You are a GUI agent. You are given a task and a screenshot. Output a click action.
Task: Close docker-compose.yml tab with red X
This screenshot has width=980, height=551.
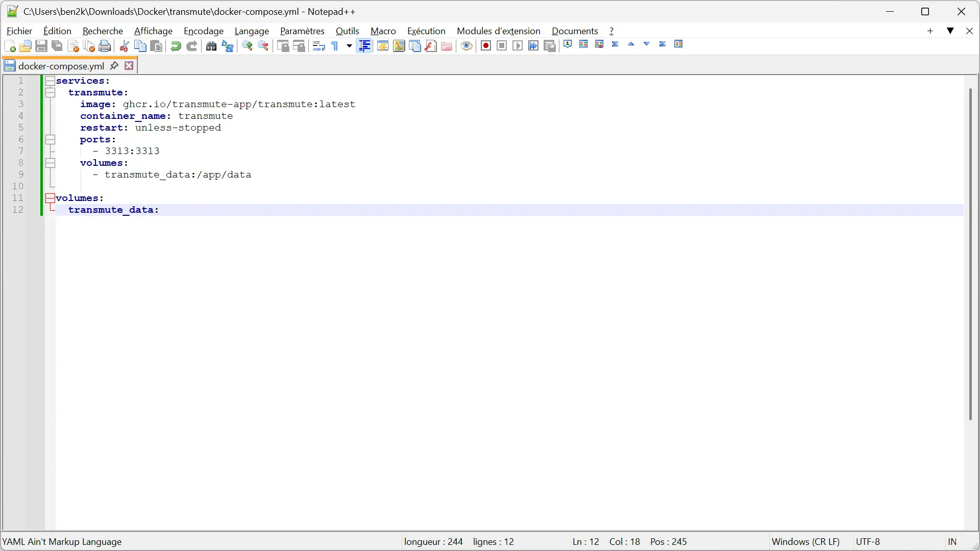point(129,66)
